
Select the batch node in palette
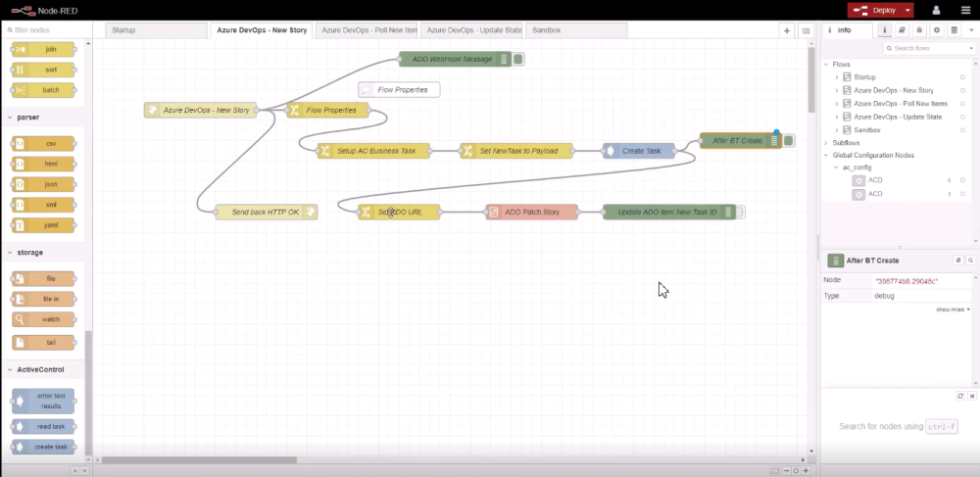[x=43, y=90]
